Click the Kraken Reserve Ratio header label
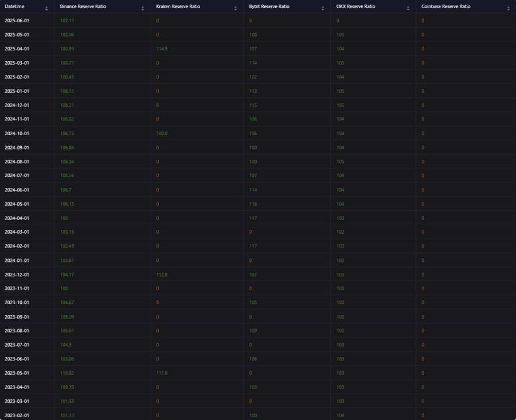The width and height of the screenshot is (516, 420). 178,6
